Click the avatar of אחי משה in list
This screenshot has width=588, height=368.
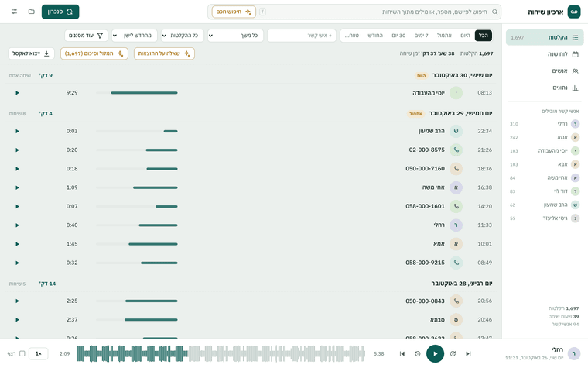pyautogui.click(x=456, y=187)
